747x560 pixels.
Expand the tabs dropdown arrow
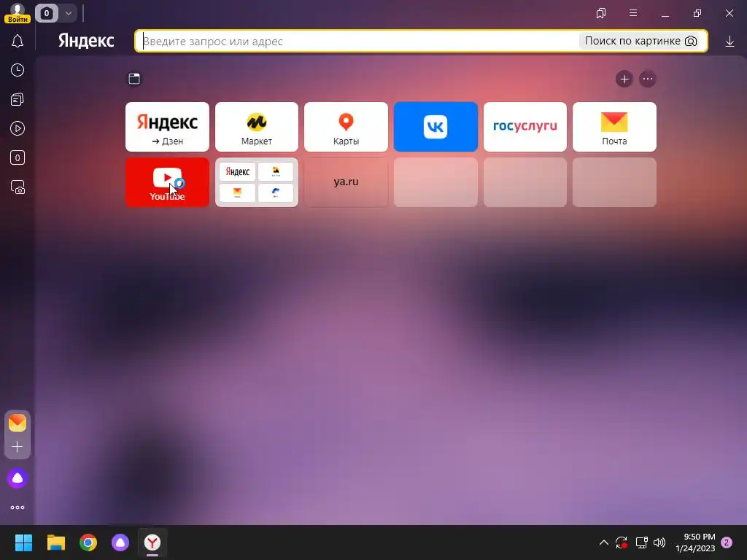click(69, 13)
